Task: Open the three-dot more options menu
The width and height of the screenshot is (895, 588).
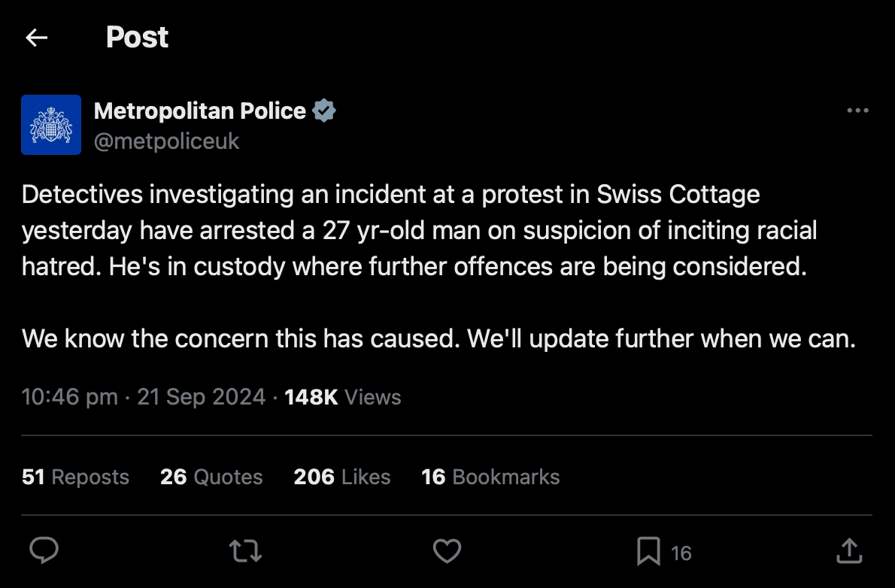Action: [857, 111]
